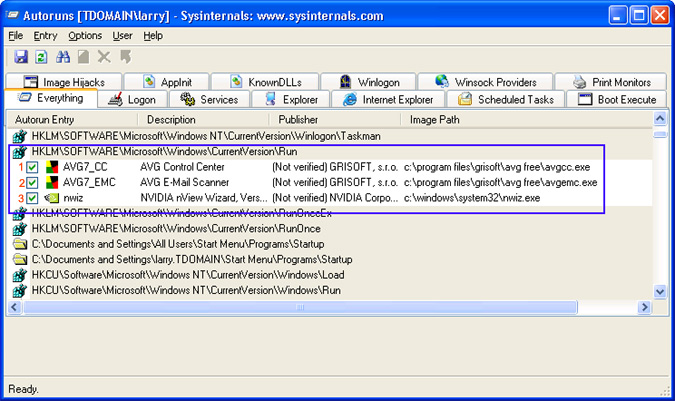Switch to the Winlogon tab

pos(368,81)
